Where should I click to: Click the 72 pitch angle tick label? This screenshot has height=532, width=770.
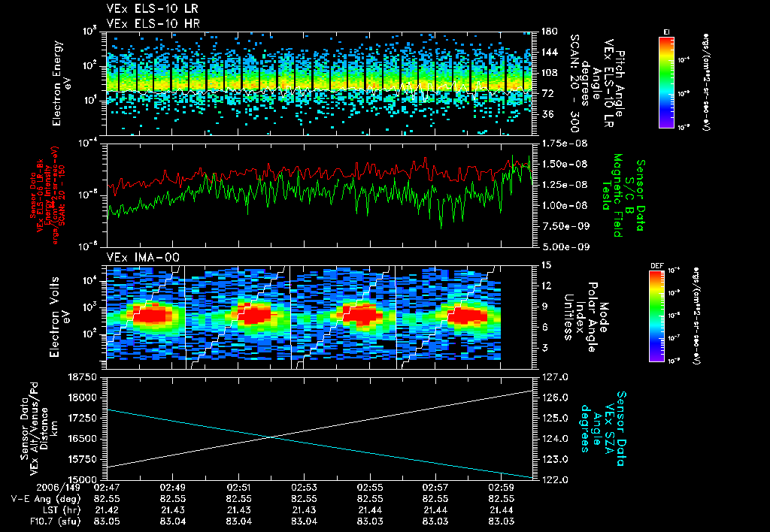coord(547,94)
